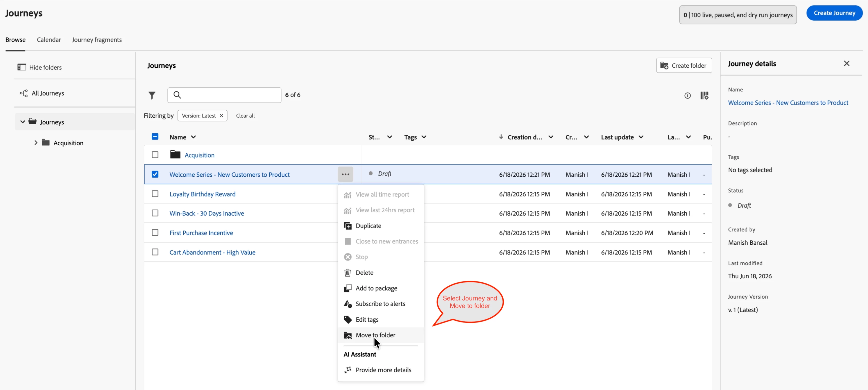This screenshot has height=390, width=868.
Task: Choose Add to package menu entry
Action: pos(381,288)
